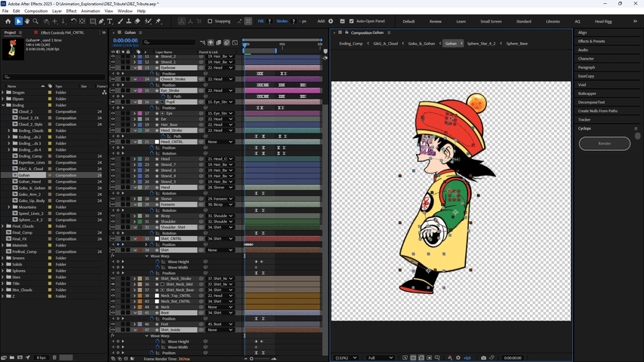Enable the Snapping checkbox

coord(210,21)
